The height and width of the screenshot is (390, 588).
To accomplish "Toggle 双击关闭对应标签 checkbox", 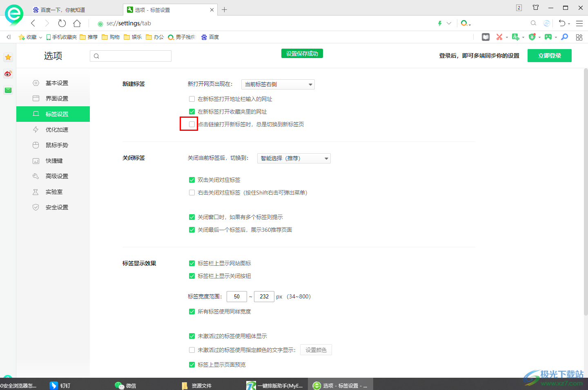I will (192, 180).
